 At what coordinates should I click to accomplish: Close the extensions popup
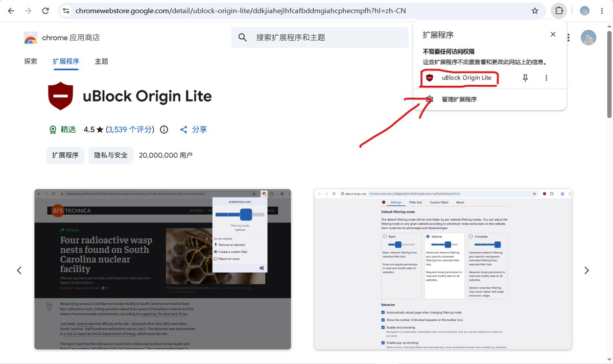coord(553,34)
